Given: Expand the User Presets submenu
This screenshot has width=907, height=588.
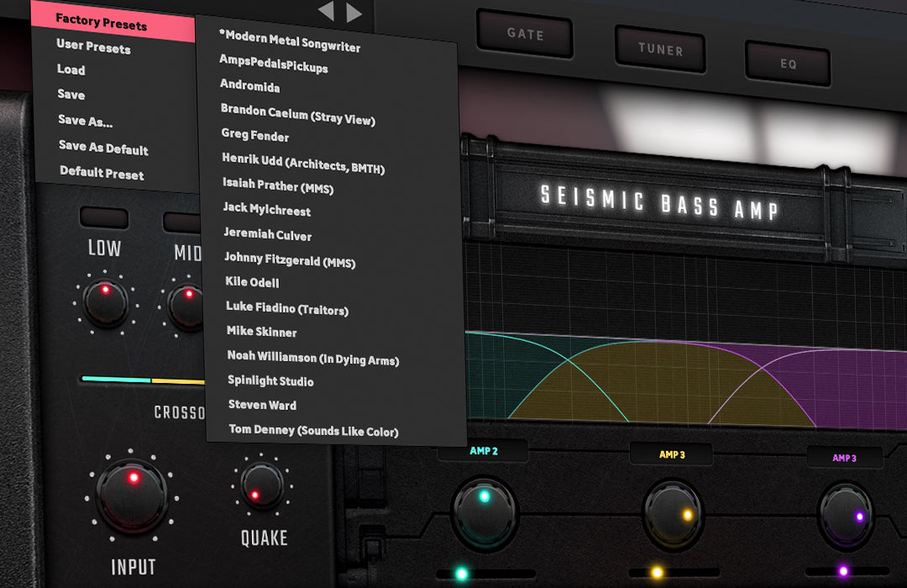Looking at the screenshot, I should (x=93, y=46).
